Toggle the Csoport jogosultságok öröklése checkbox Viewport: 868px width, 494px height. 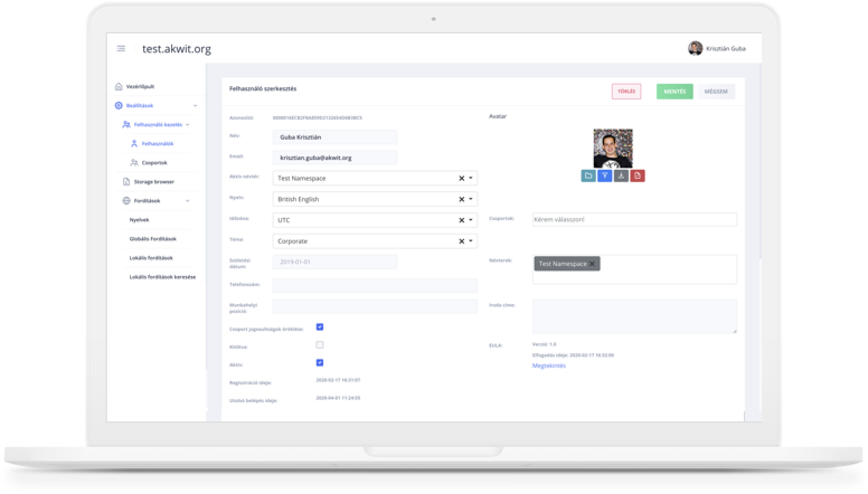[x=320, y=327]
